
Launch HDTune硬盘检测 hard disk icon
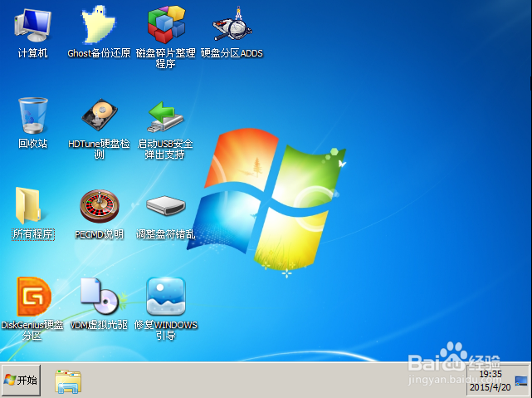coord(99,115)
